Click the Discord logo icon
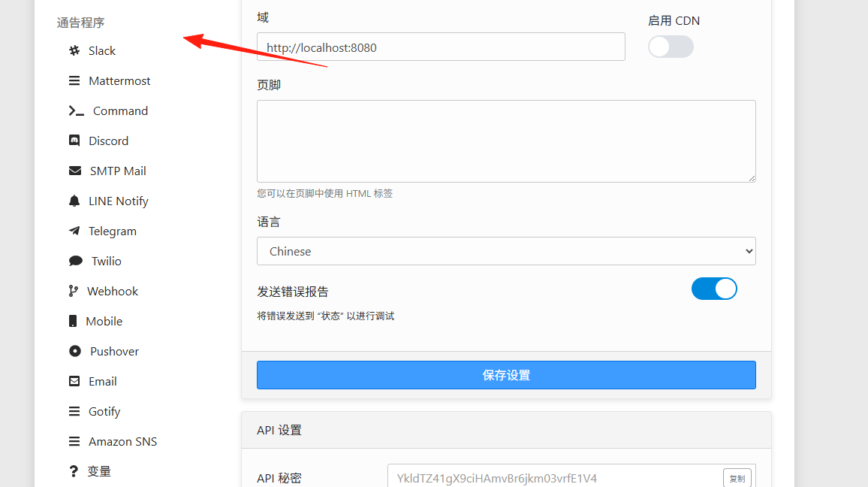 pyautogui.click(x=74, y=141)
